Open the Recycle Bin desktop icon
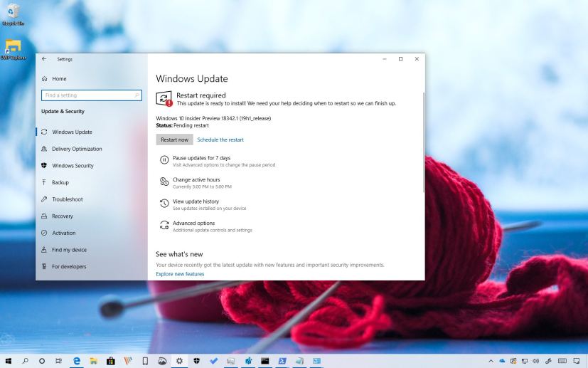Screen dimensions: 588x368 point(12,13)
